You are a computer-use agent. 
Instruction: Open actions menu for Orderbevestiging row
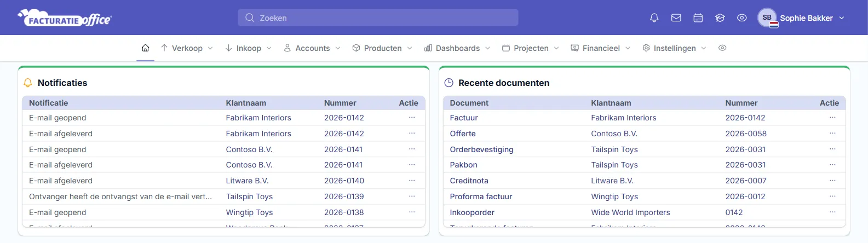832,149
